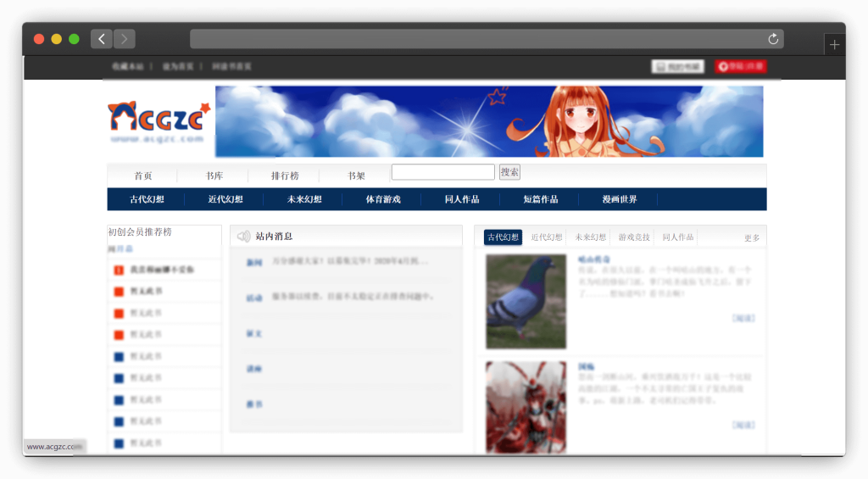Screen dimensions: 868x479
Task: Open the pigeon book's blue title link
Action: (594, 259)
